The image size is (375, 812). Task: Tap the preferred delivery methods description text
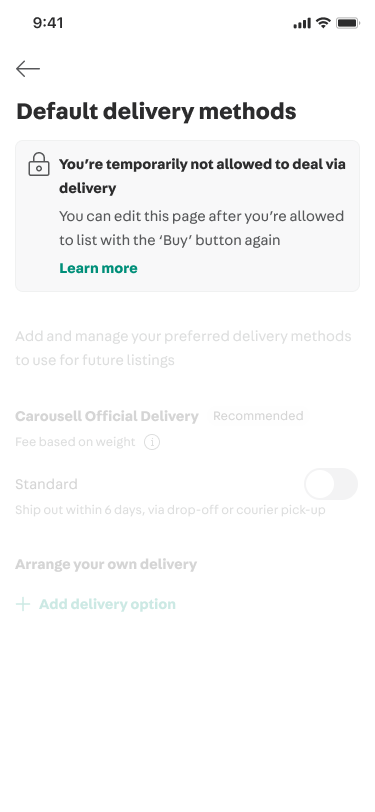(x=183, y=348)
